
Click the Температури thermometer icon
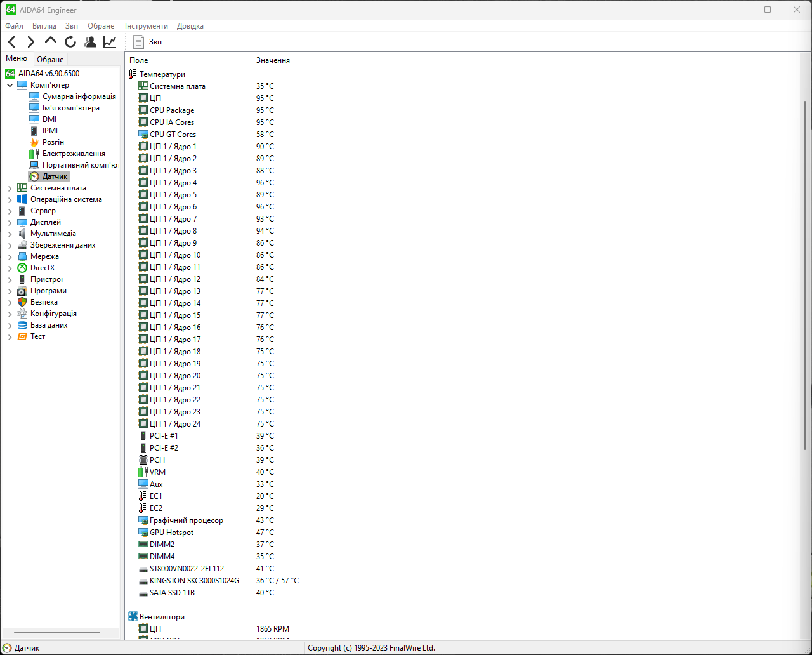coord(133,74)
